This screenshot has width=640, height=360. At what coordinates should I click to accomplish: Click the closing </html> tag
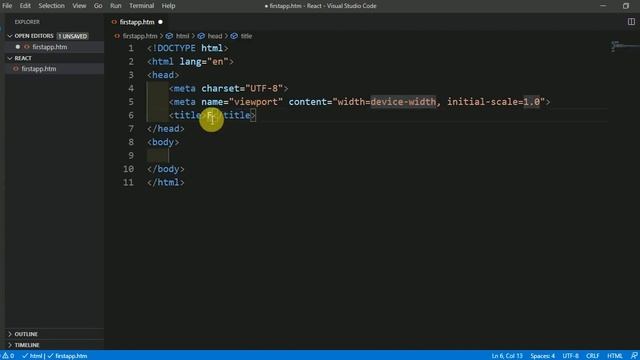(166, 182)
